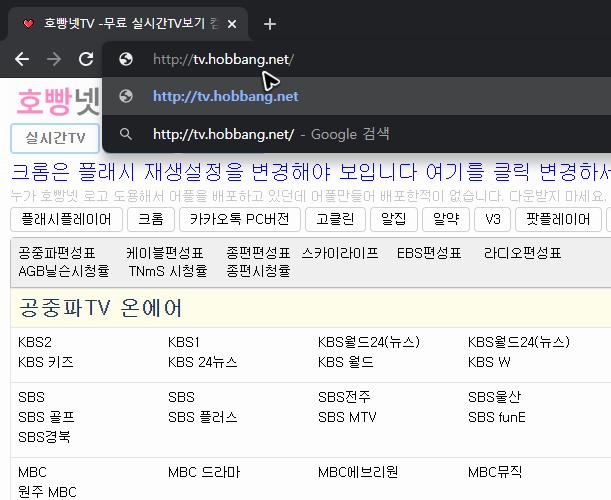The image size is (611, 500).
Task: Select the SBS전주 channel
Action: click(x=344, y=397)
